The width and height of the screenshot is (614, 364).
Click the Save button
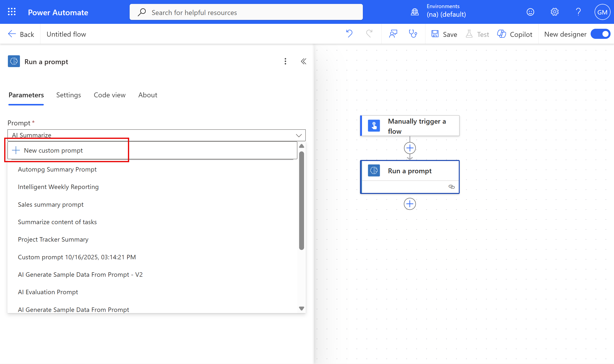[x=444, y=34]
